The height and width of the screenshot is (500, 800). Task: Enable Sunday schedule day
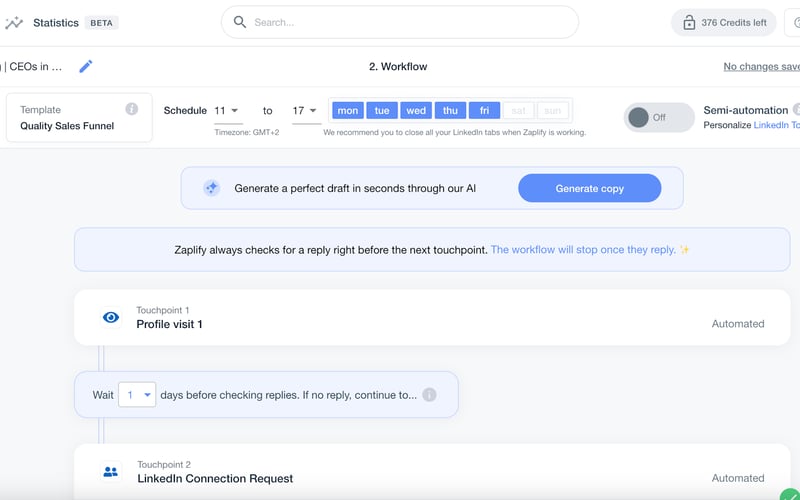click(553, 111)
